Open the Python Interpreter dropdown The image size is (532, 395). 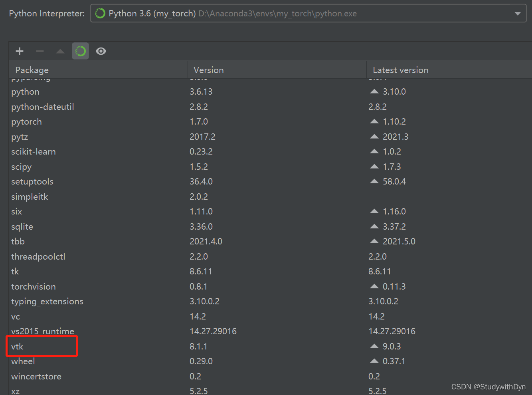click(308, 14)
